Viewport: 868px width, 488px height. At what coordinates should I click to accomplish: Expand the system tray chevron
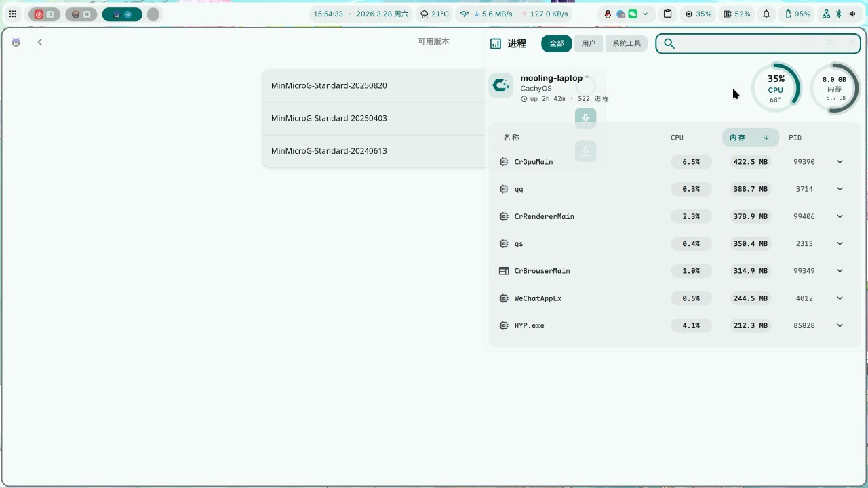click(x=645, y=14)
